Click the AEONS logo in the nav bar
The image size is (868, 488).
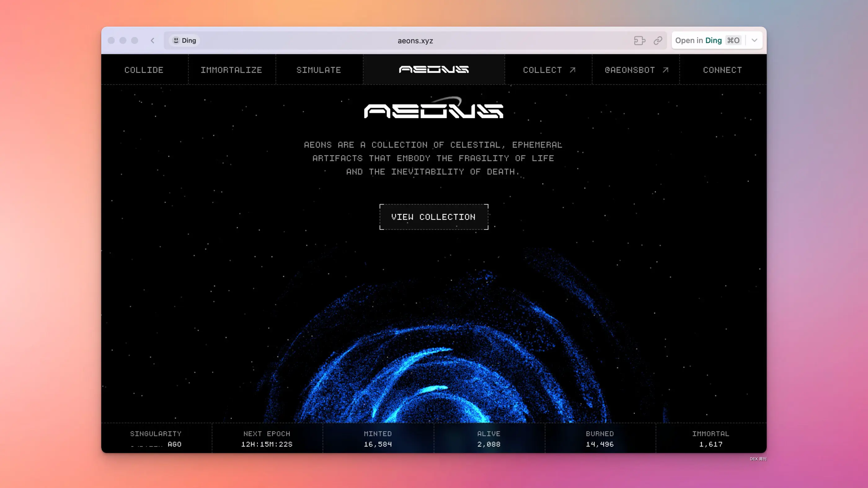pos(434,69)
